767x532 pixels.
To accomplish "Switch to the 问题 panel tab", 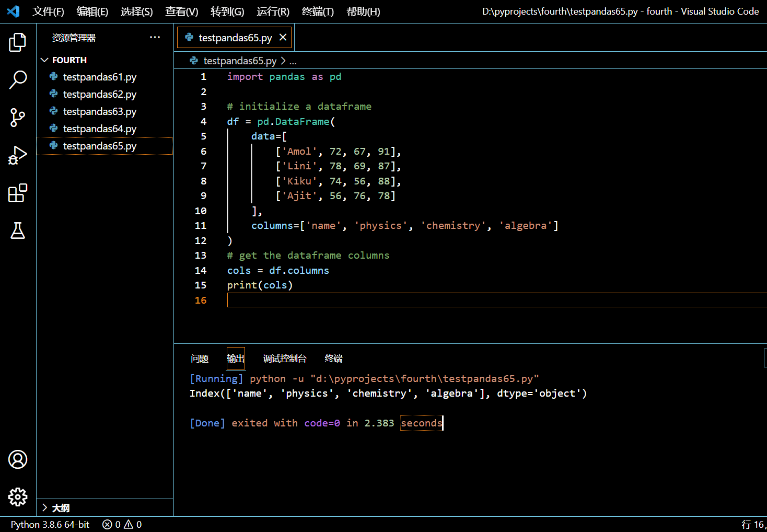I will coord(200,358).
